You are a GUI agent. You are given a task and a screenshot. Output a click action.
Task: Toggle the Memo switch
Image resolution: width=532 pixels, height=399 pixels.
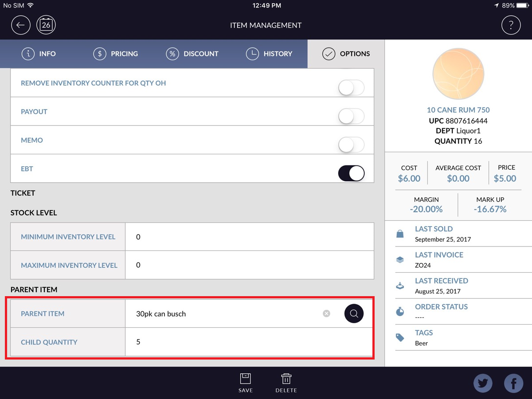[351, 145]
